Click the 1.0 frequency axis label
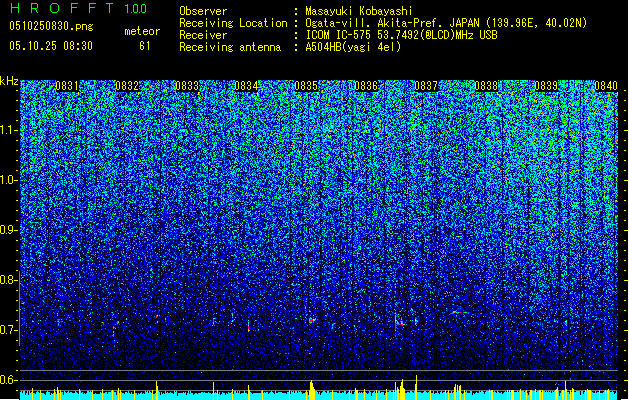The image size is (629, 400). [x=8, y=180]
